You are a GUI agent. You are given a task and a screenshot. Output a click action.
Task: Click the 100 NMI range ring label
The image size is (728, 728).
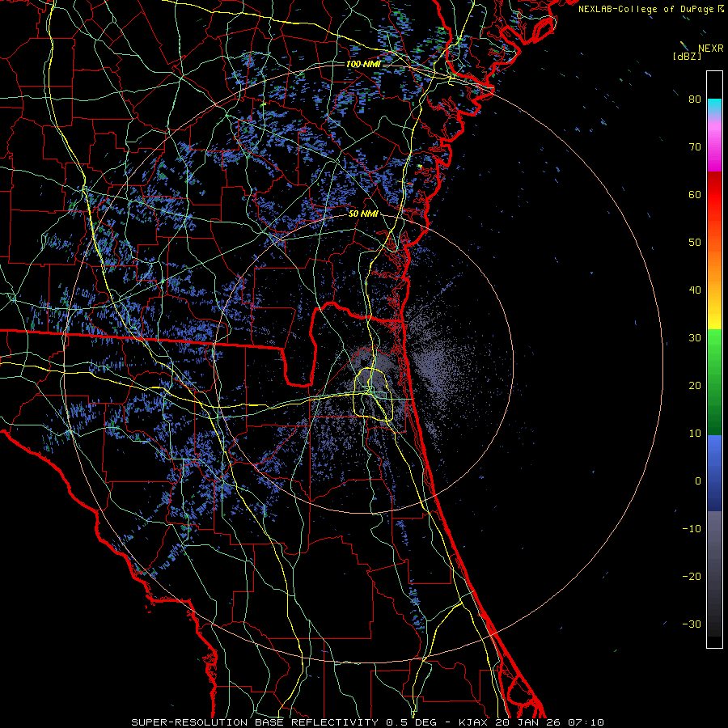click(362, 64)
